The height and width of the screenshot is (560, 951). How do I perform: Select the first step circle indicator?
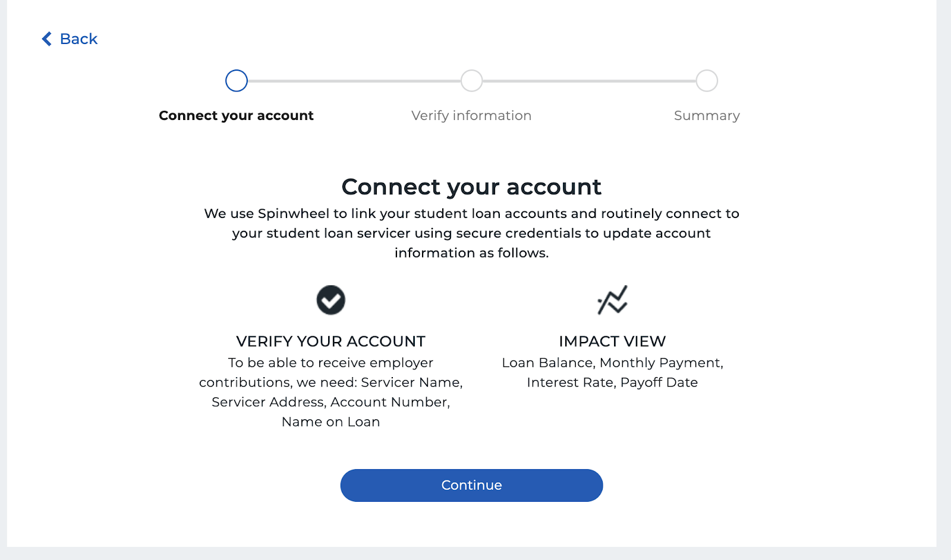point(237,81)
